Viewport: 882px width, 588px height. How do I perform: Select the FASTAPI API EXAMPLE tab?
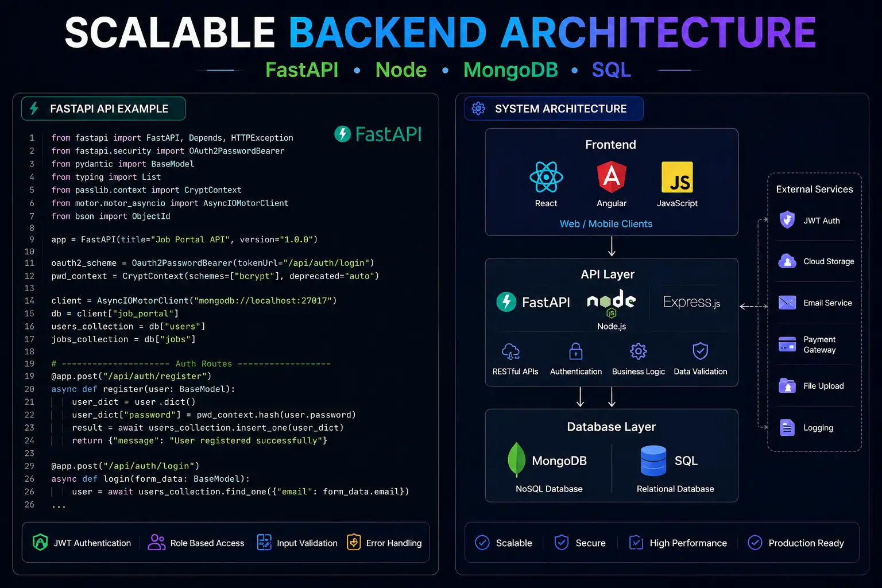click(103, 109)
